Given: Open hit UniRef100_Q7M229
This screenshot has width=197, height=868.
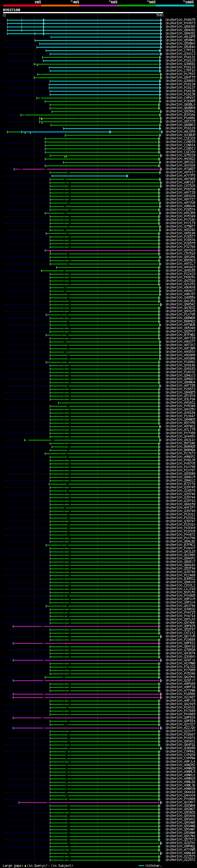Looking at the screenshot, I should coord(180,155).
